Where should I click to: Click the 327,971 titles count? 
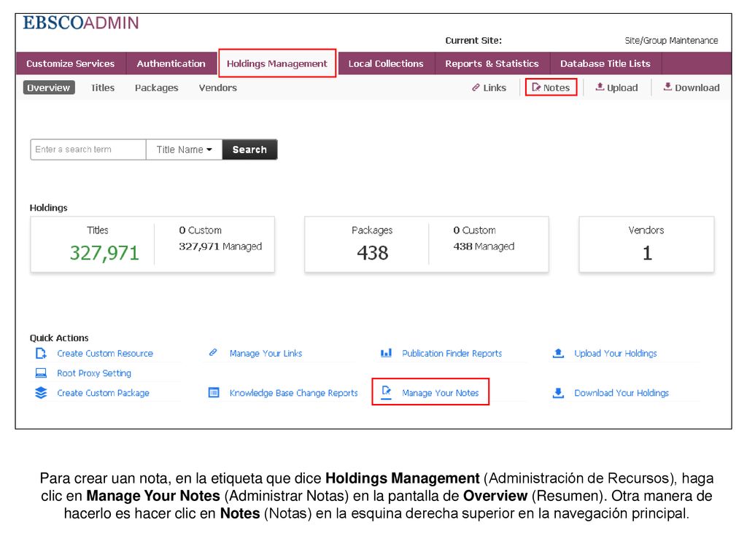104,253
